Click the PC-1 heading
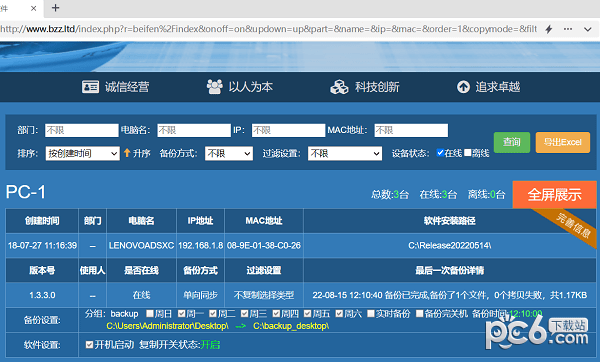 (26, 192)
